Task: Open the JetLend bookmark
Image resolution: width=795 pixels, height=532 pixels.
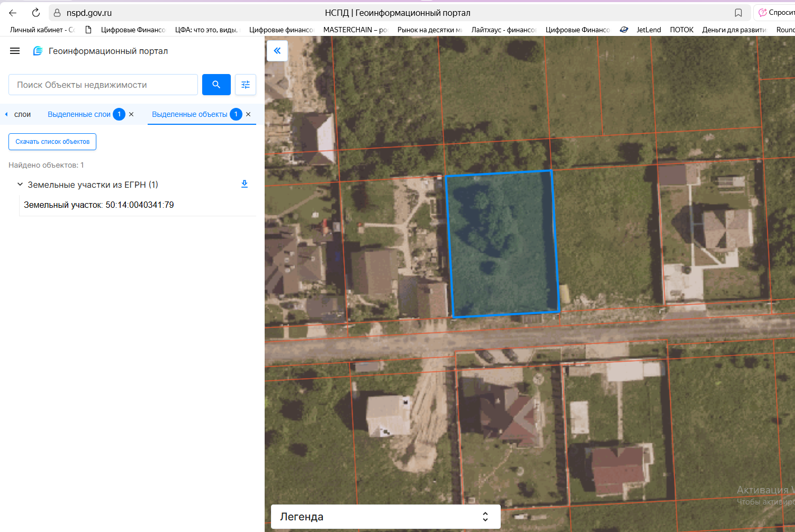Action: tap(648, 30)
